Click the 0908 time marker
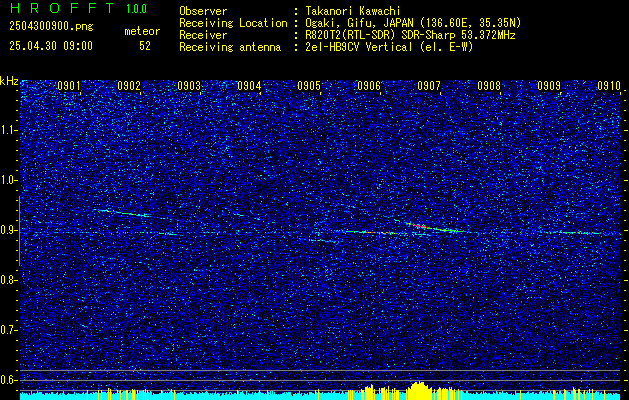Screen dimensions: 629x400 489,86
